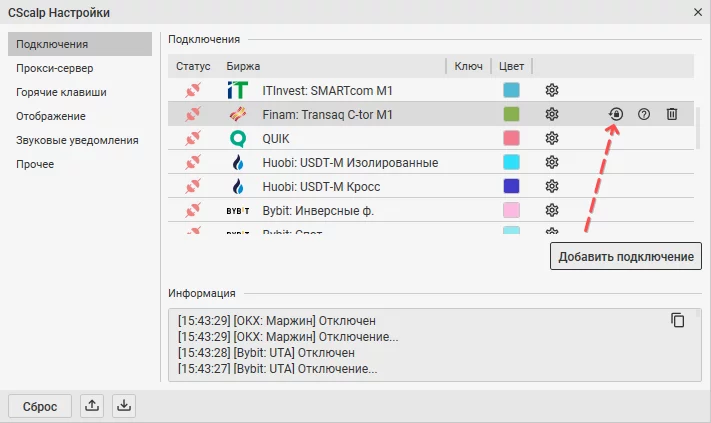
Task: Open the Горячие клавиши settings section
Action: 61,92
